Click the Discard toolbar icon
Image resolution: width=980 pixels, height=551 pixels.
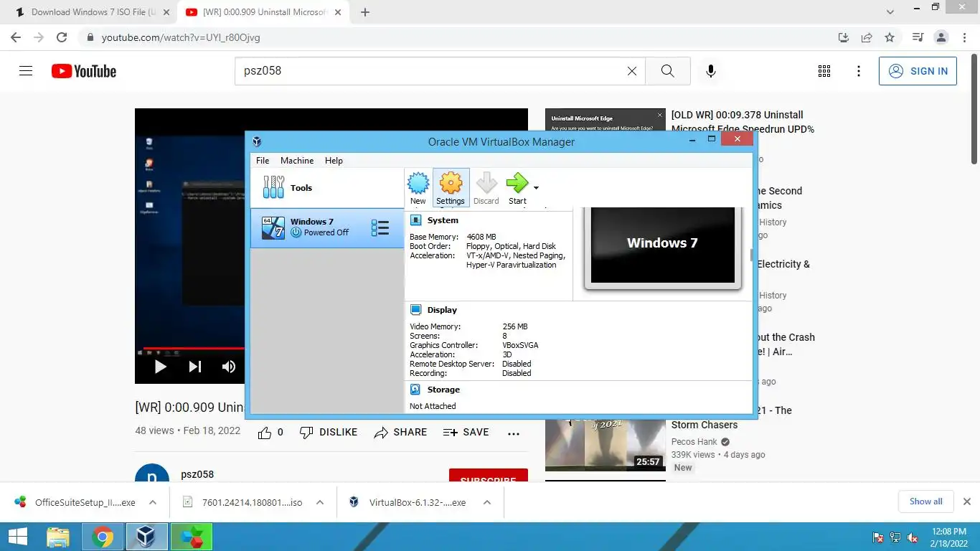point(486,188)
